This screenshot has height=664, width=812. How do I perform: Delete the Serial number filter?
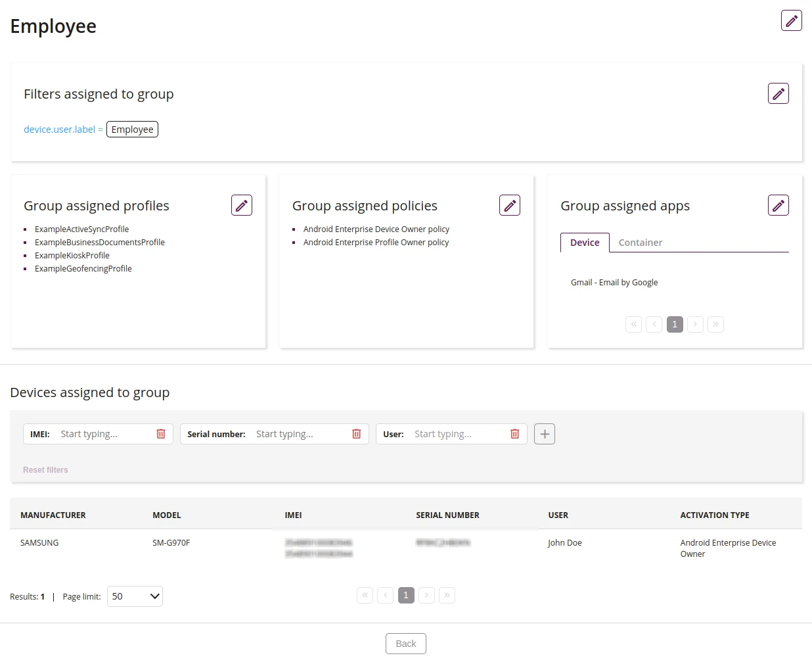[x=357, y=434]
